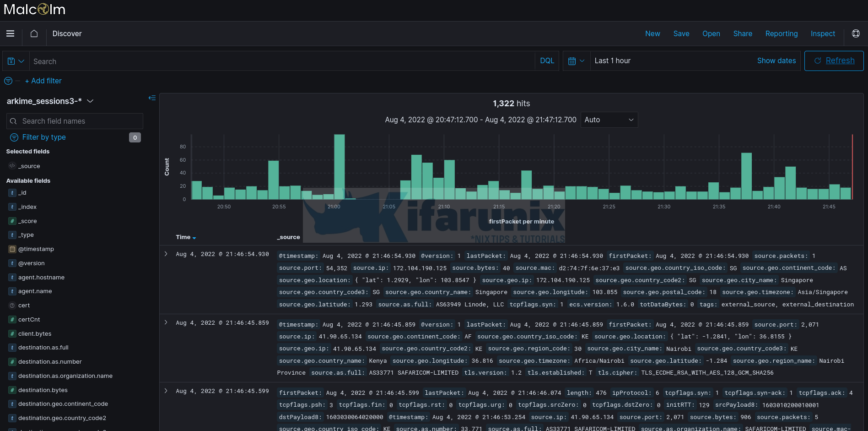Expand the 21:46:54.930 document row

[166, 254]
